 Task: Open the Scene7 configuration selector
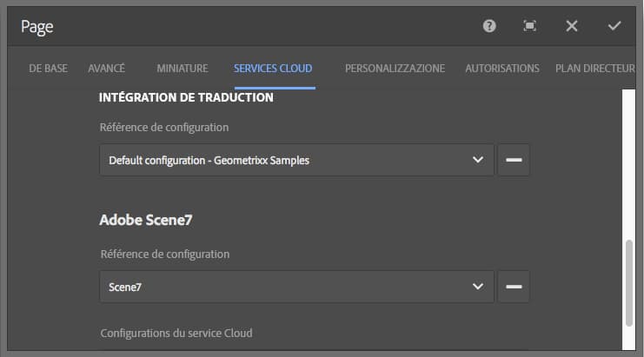pos(287,287)
